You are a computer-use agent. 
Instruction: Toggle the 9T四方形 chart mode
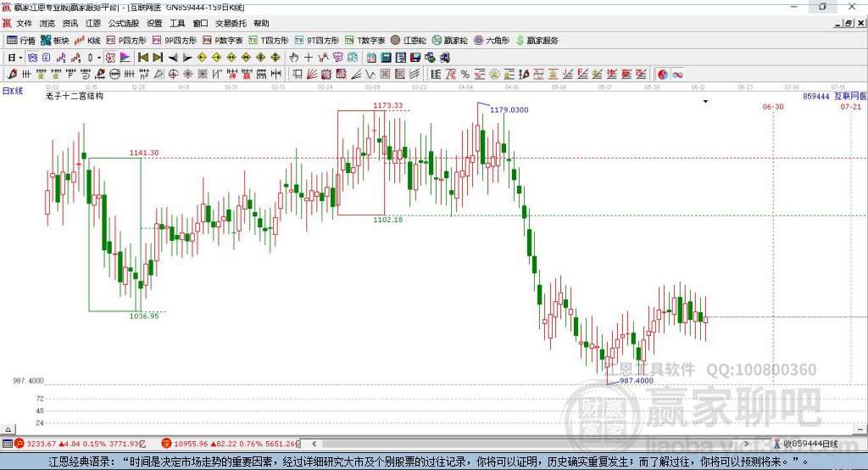[x=316, y=40]
